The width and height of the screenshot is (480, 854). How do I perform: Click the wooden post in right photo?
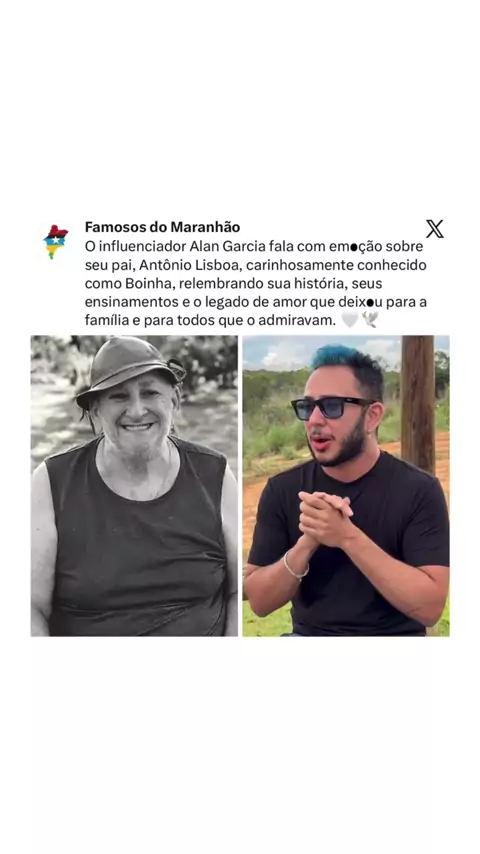point(417,405)
